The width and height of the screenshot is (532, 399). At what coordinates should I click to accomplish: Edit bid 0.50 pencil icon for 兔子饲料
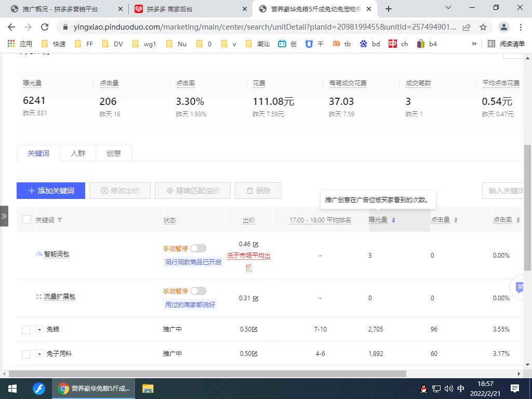point(255,354)
